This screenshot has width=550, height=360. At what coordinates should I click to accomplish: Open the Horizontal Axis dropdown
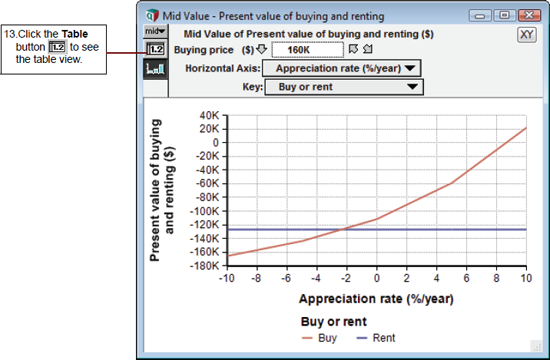click(342, 68)
